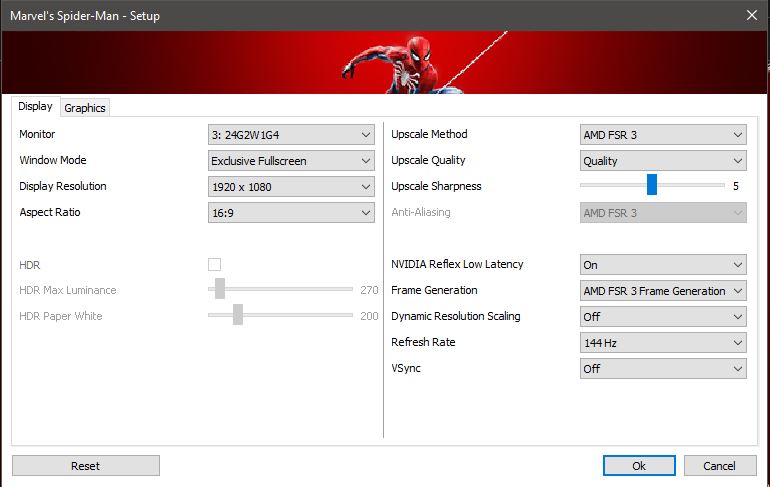This screenshot has width=770, height=487.
Task: Close the Spider-Man Setup window
Action: (752, 15)
